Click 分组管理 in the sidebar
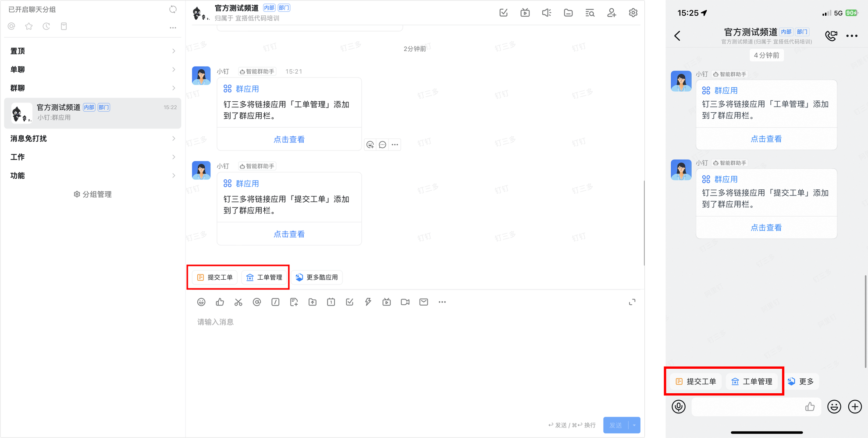The width and height of the screenshot is (868, 438). coord(93,194)
